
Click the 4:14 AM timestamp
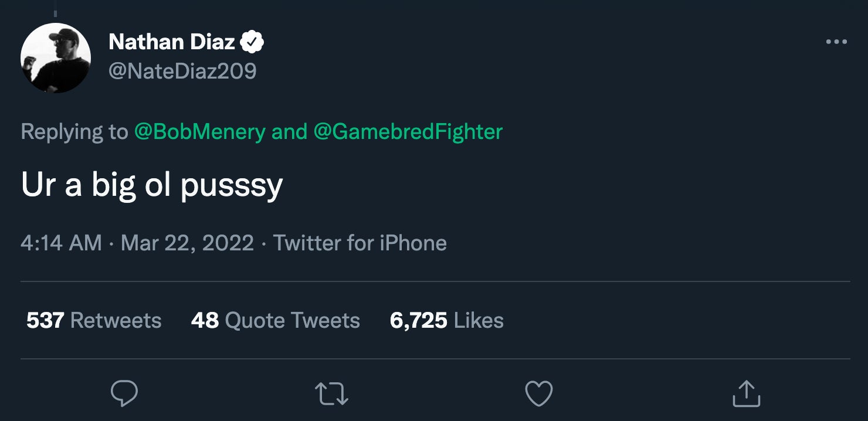61,243
